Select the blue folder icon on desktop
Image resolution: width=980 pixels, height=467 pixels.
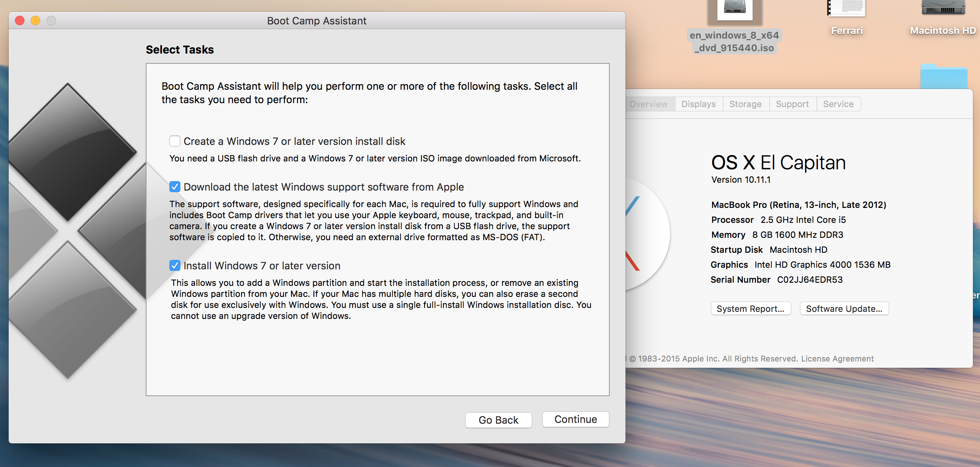pyautogui.click(x=944, y=76)
